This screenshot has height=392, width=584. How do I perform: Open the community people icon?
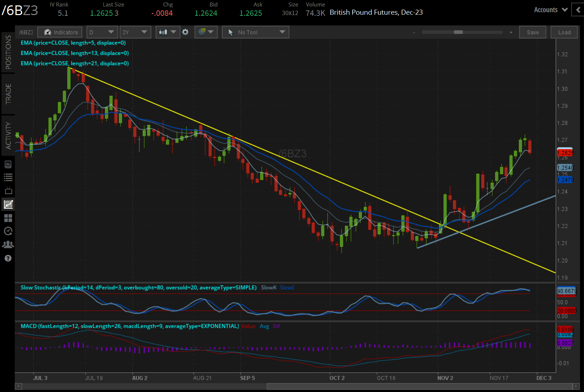(8, 245)
